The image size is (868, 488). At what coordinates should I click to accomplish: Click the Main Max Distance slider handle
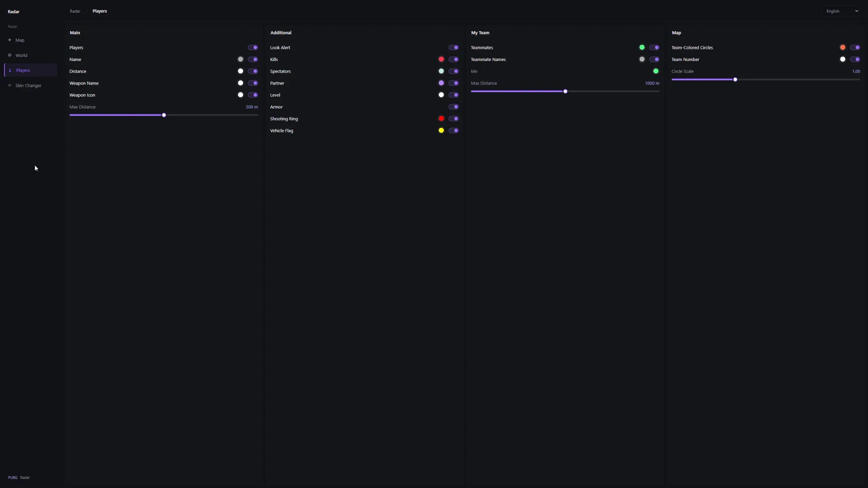pyautogui.click(x=164, y=115)
